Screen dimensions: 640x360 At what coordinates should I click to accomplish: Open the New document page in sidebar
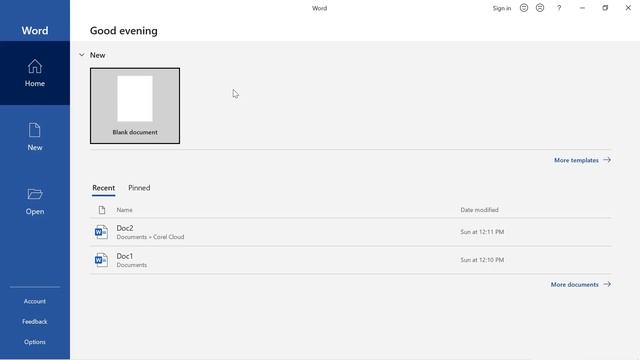tap(35, 137)
